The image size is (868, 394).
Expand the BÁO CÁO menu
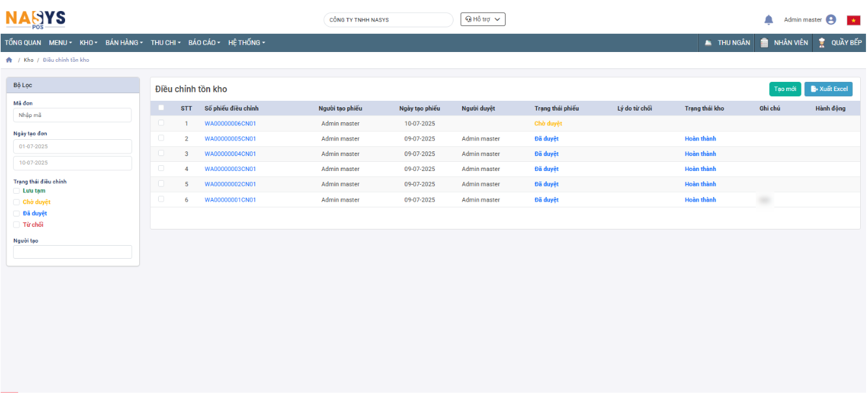point(204,43)
